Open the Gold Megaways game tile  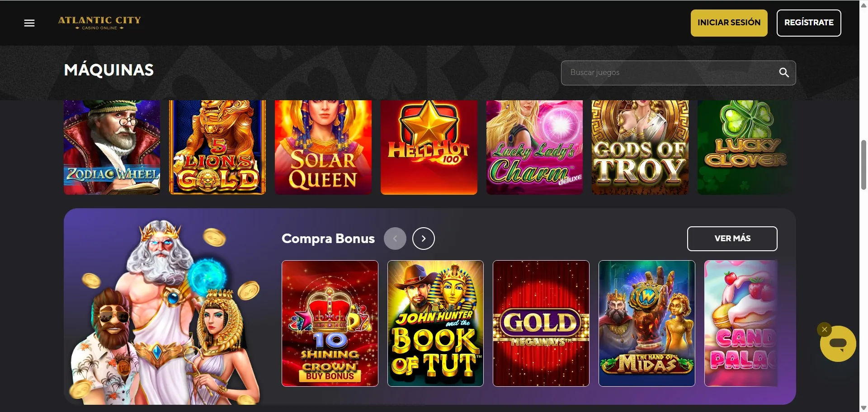541,323
